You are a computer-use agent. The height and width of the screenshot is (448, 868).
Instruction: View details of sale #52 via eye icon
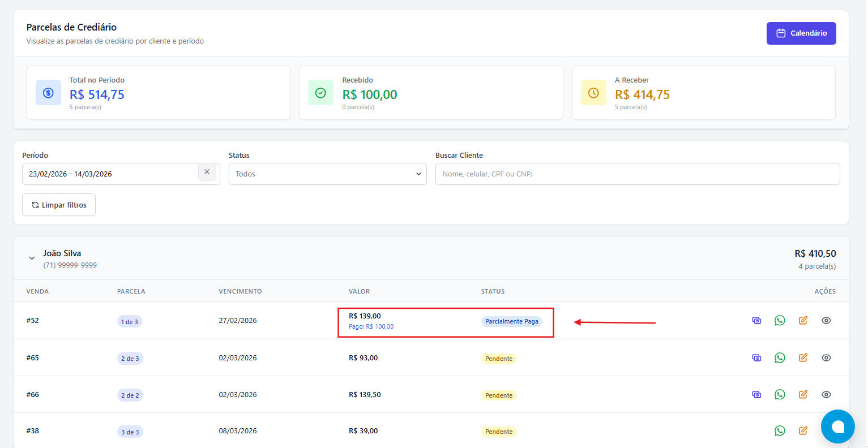[826, 321]
